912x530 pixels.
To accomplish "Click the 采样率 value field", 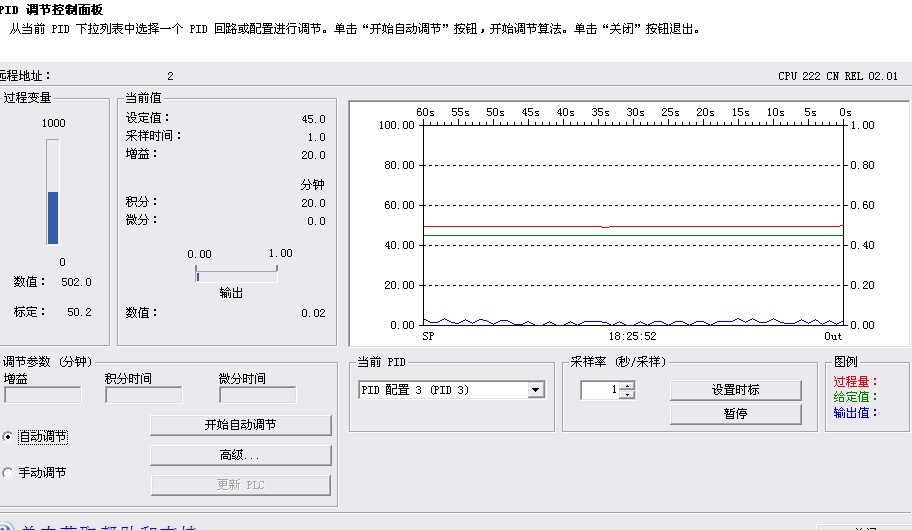I will tap(600, 391).
